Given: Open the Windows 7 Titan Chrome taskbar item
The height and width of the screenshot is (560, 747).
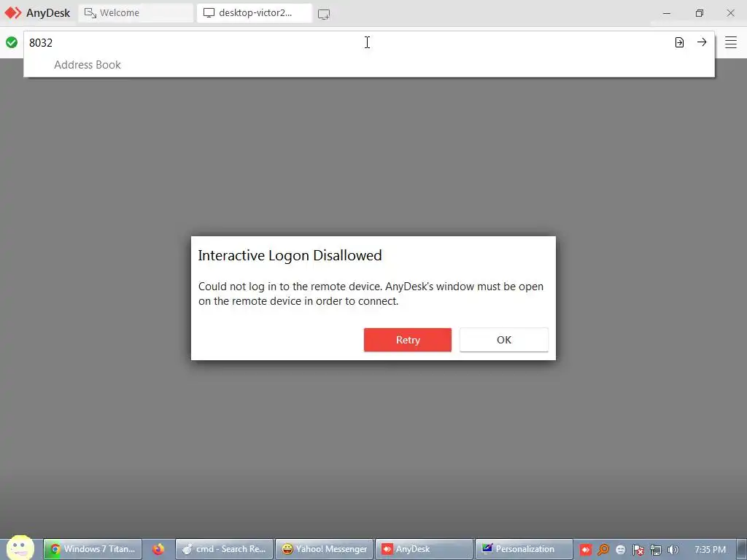Looking at the screenshot, I should pyautogui.click(x=93, y=549).
